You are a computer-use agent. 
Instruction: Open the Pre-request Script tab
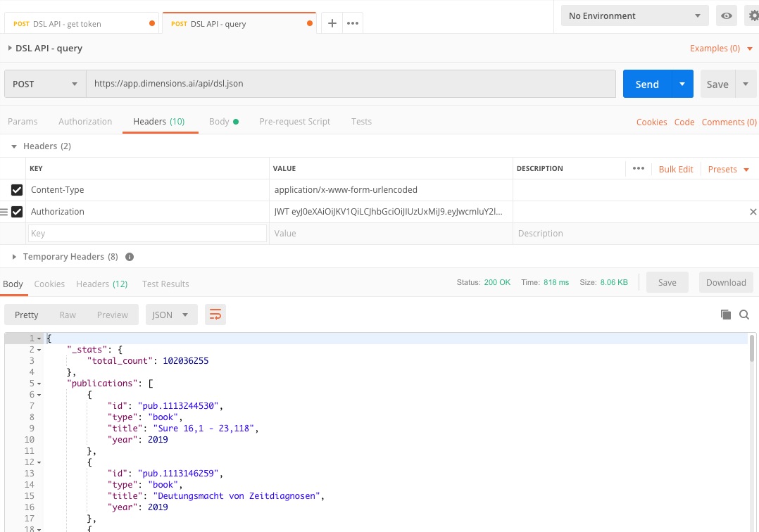(295, 122)
